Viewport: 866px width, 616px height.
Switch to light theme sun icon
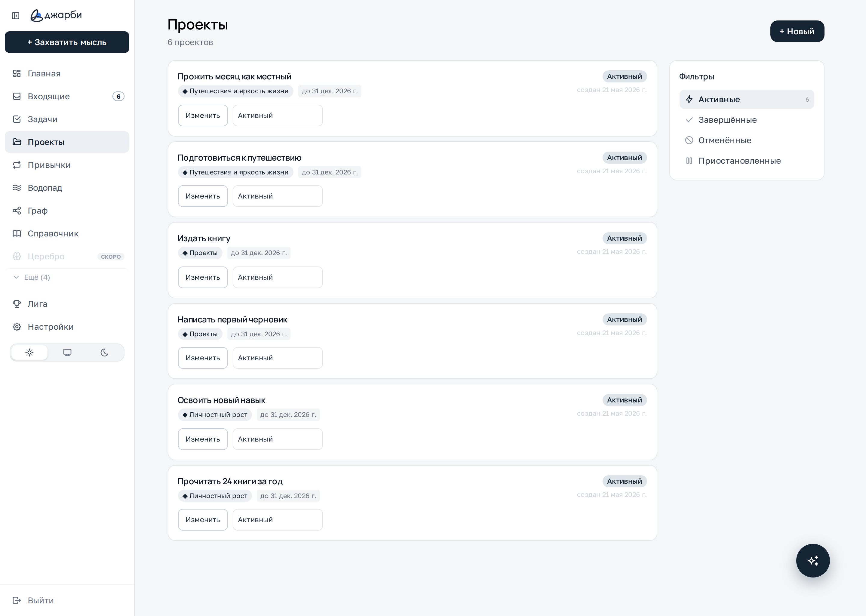tap(29, 353)
